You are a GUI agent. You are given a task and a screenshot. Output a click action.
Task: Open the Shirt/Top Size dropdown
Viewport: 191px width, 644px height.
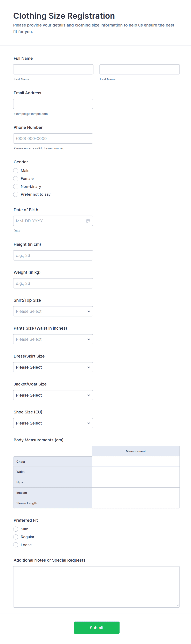coord(53,311)
